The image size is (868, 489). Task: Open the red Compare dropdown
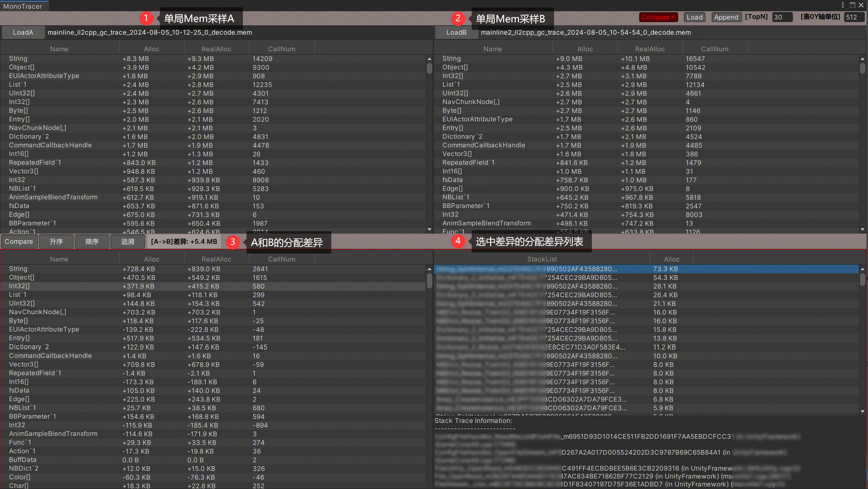pyautogui.click(x=658, y=17)
